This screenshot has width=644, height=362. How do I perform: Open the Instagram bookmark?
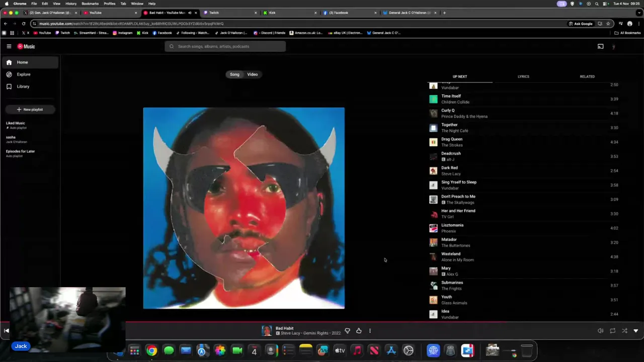(122, 33)
